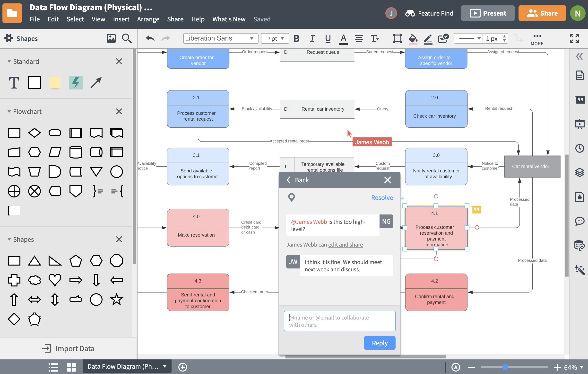The width and height of the screenshot is (588, 374).
Task: Click the Reply button in comment
Action: 379,343
